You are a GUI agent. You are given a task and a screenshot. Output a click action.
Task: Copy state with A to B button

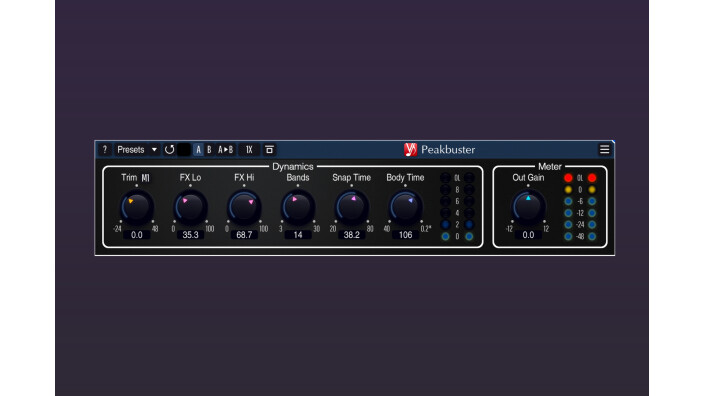[225, 150]
